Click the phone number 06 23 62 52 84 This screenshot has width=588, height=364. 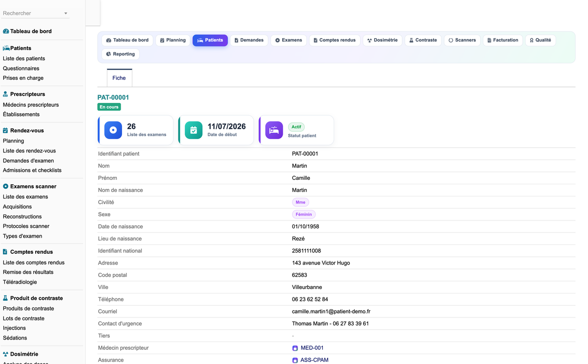(x=310, y=299)
